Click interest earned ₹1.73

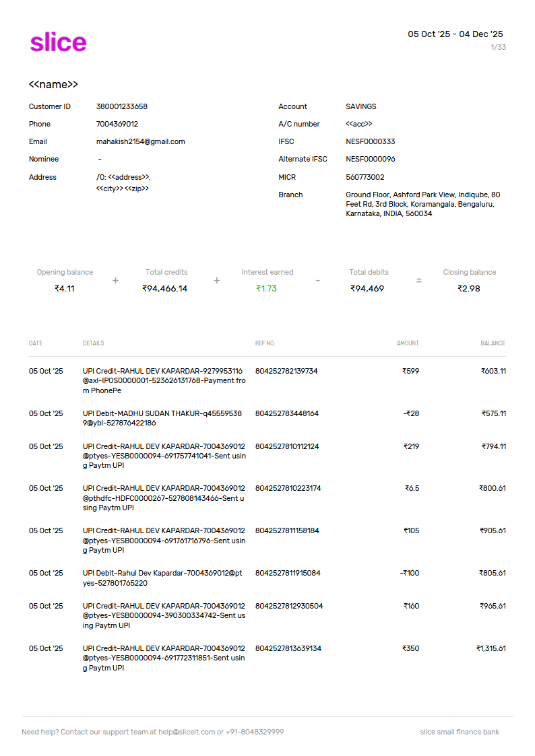pos(266,289)
